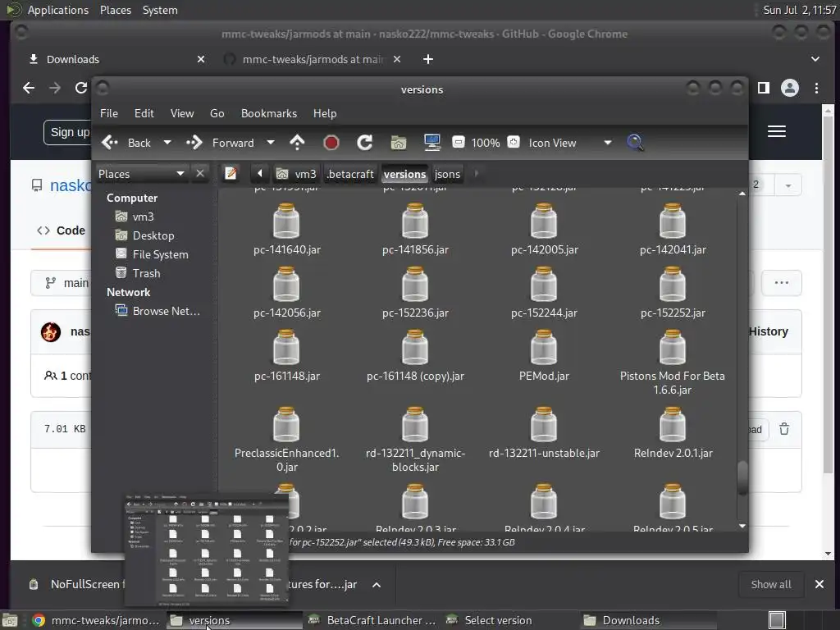Click the Up (parent folder) arrow icon
Image resolution: width=840 pixels, height=630 pixels.
click(x=297, y=143)
